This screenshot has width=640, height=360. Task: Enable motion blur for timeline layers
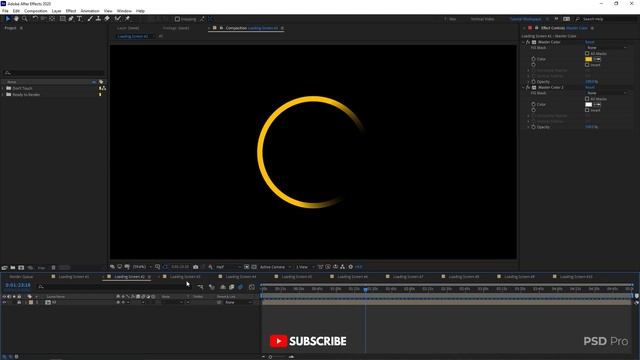click(x=240, y=287)
